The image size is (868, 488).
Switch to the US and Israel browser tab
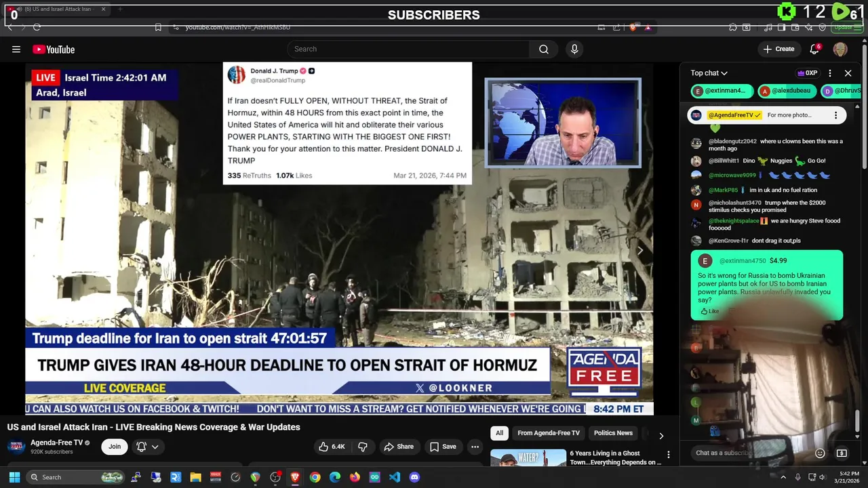58,9
